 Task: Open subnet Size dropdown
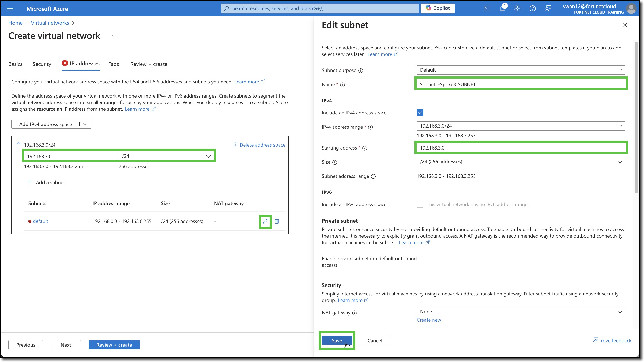coord(521,162)
